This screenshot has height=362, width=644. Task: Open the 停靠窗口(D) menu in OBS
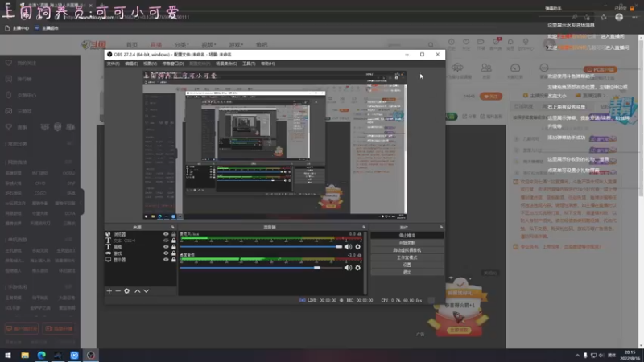tap(173, 64)
